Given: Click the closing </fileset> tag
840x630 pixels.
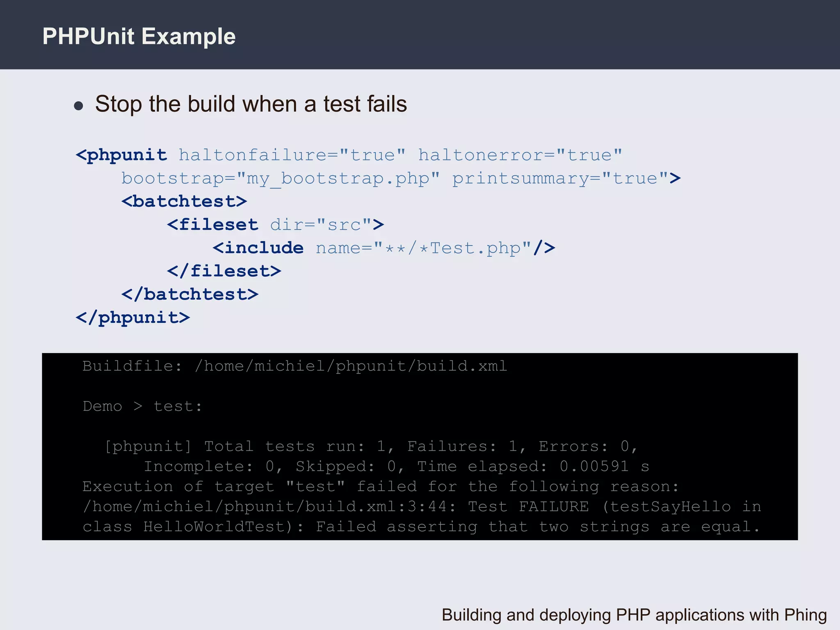Looking at the screenshot, I should pos(224,271).
